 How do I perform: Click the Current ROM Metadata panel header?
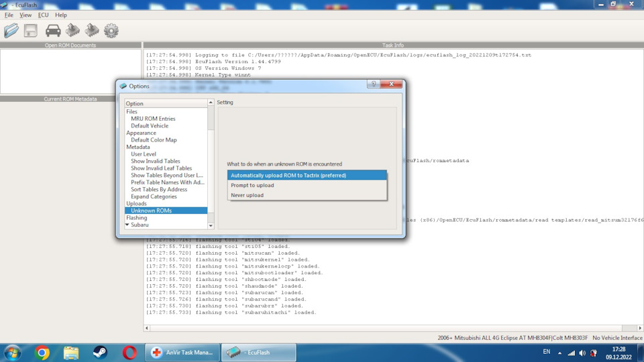coord(70,99)
